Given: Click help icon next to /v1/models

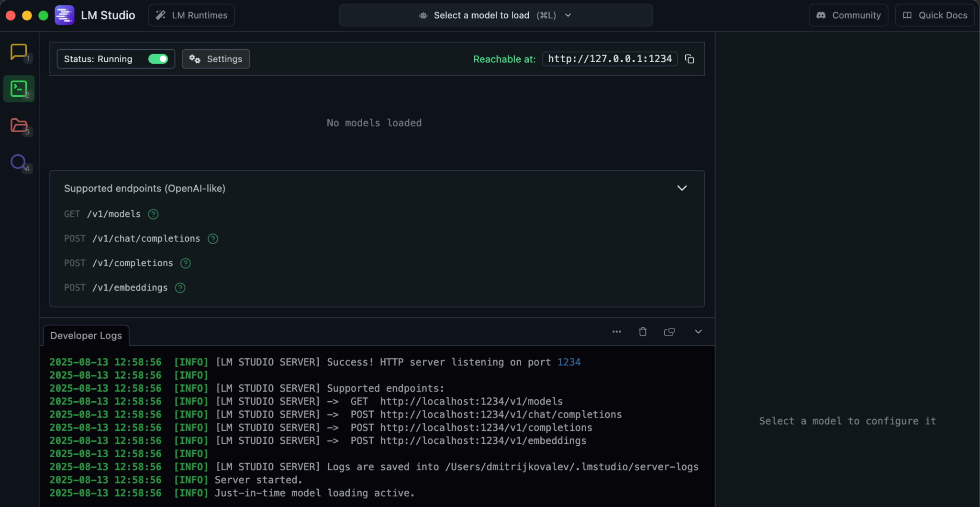Looking at the screenshot, I should click(153, 214).
